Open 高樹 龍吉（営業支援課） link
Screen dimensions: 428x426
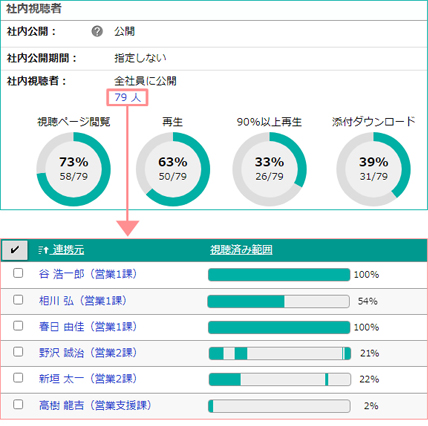(x=95, y=405)
